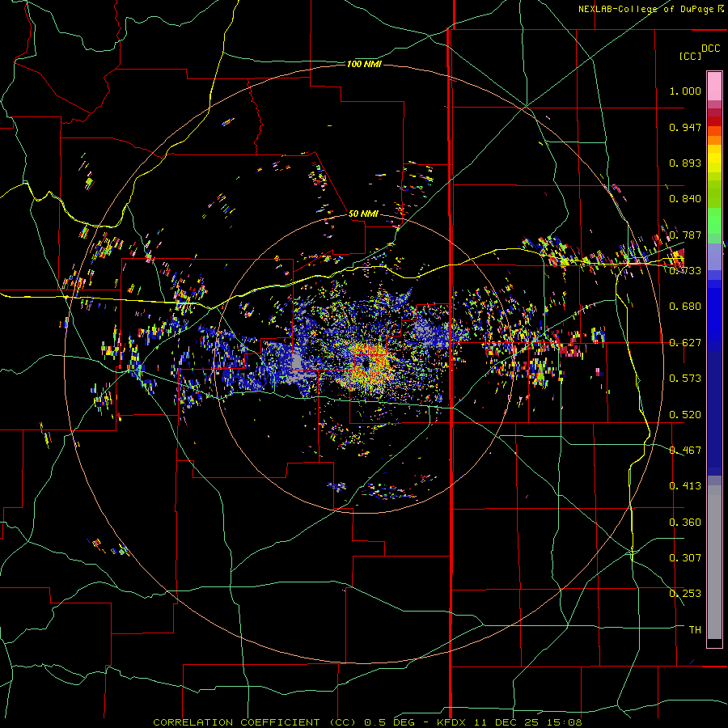This screenshot has width=728, height=728.
Task: Select the 0.893 scale value
Action: [x=685, y=163]
